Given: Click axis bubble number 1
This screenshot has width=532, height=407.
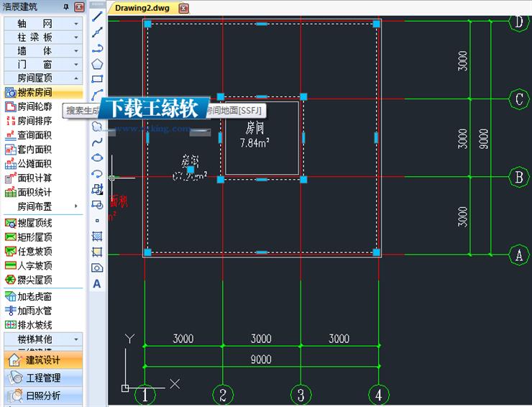Looking at the screenshot, I should (x=145, y=395).
